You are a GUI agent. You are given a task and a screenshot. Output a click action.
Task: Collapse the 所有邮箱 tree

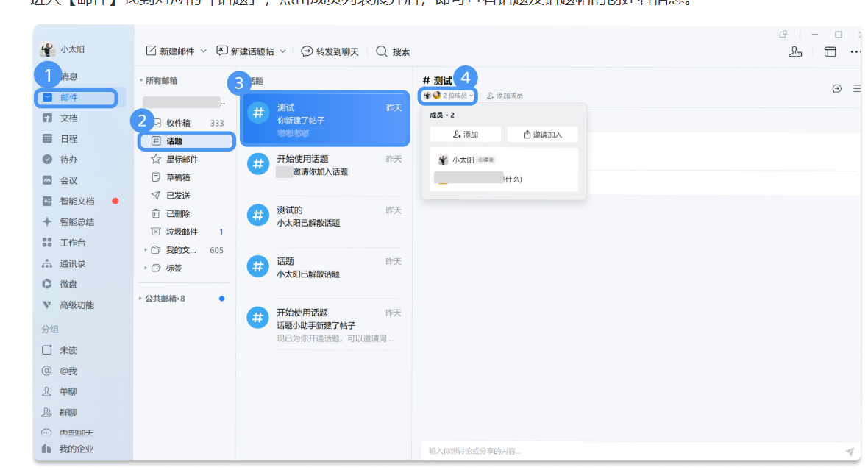tap(141, 81)
